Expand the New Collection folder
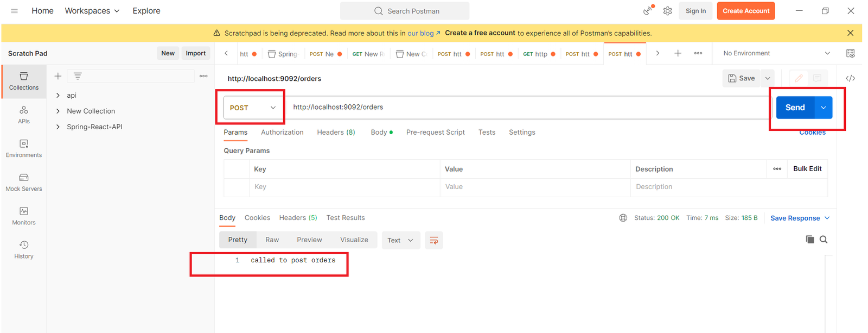The height and width of the screenshot is (333, 868). coord(58,111)
